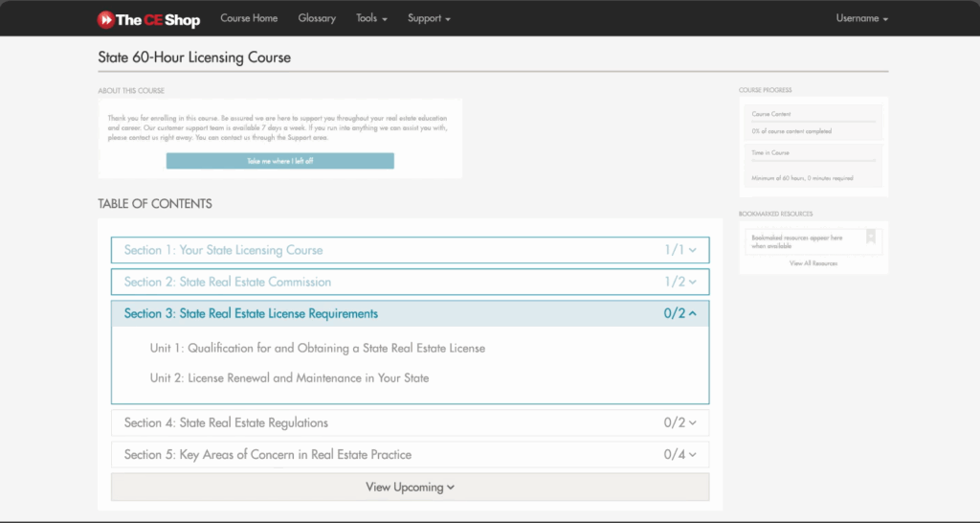Click the View Upcoming button

click(410, 487)
